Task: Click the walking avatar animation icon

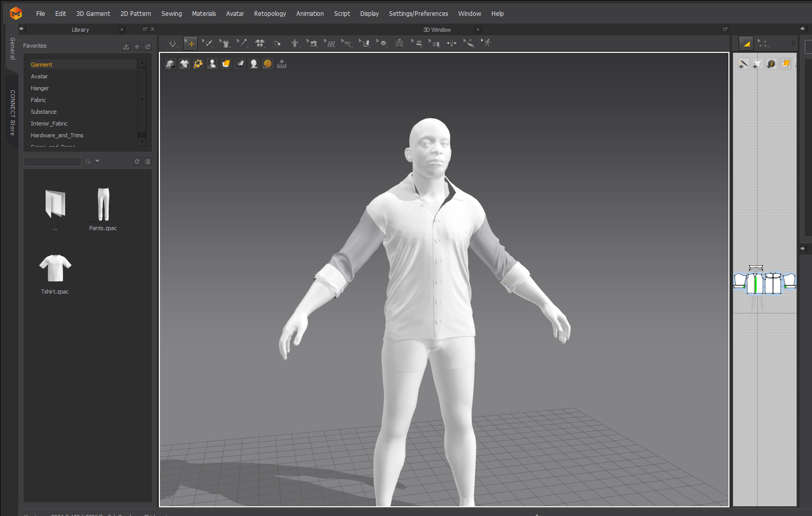Action: (x=486, y=44)
